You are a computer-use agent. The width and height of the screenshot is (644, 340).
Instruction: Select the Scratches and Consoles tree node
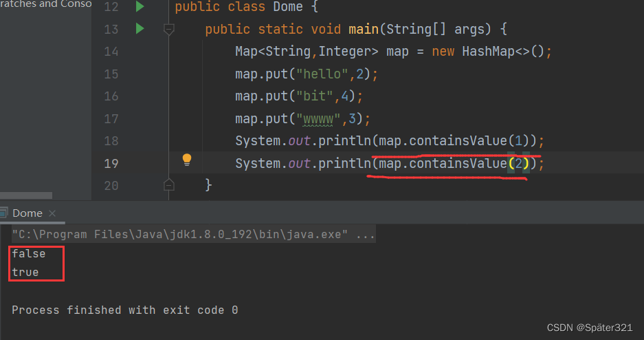[45, 4]
